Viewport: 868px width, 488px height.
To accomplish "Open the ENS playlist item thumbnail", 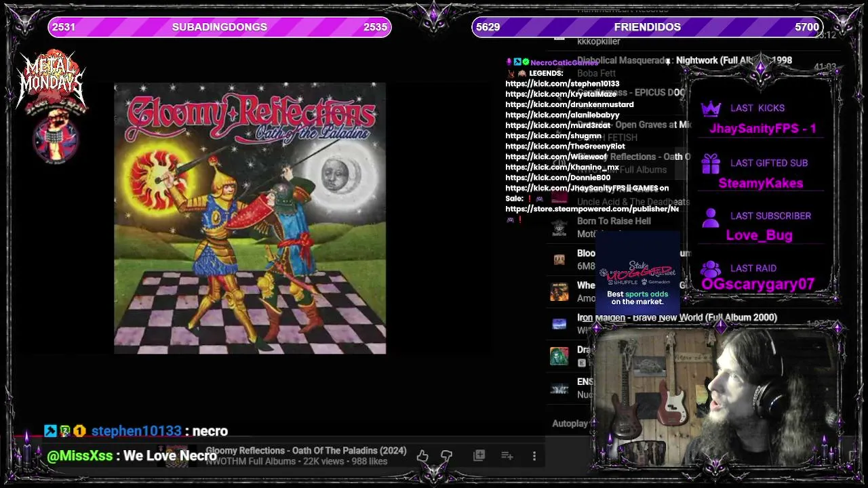I will point(559,388).
